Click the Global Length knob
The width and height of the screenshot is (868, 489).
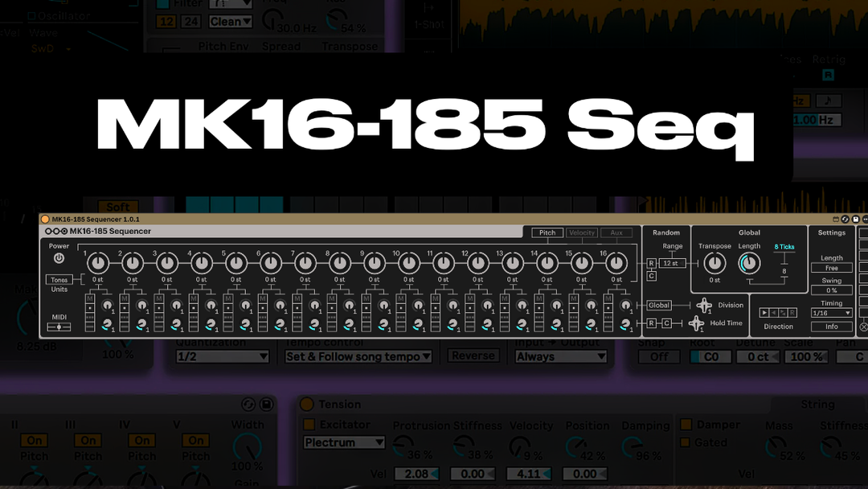coord(749,263)
